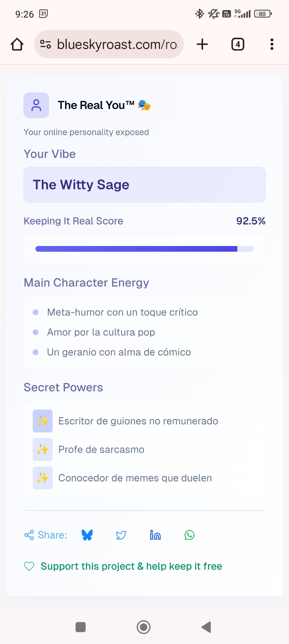Click Support this project link
This screenshot has width=289, height=644.
click(x=131, y=566)
